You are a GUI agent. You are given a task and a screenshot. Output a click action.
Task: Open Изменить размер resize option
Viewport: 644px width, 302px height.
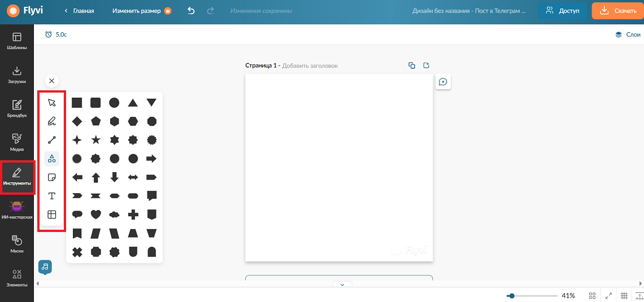[x=142, y=11]
